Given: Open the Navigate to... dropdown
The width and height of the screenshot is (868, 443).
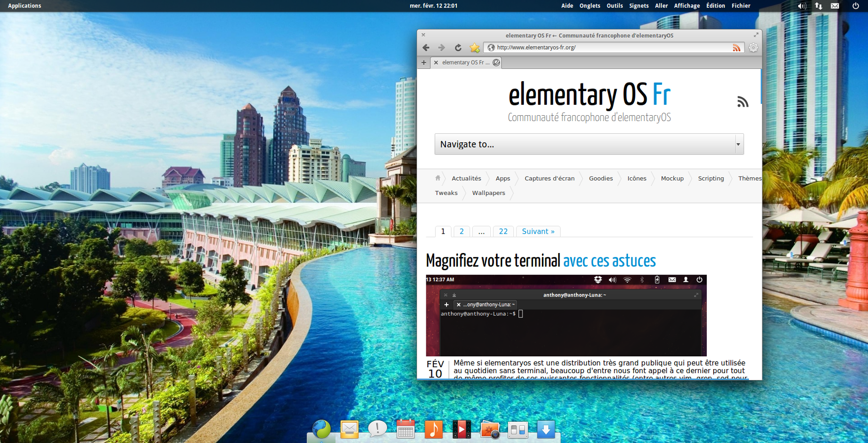Looking at the screenshot, I should point(589,144).
